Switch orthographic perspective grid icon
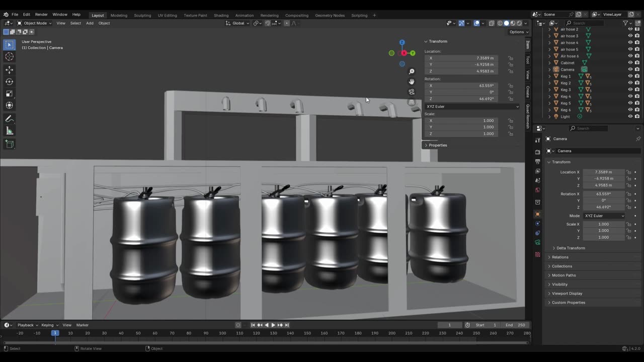 [412, 102]
